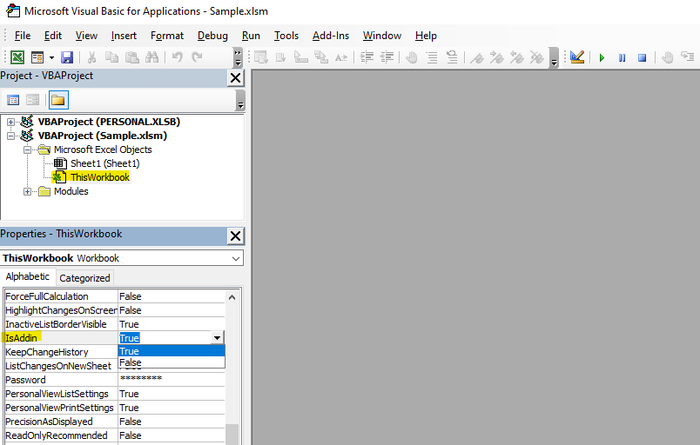Click Toggle Folders icon in Project panel

coord(58,100)
